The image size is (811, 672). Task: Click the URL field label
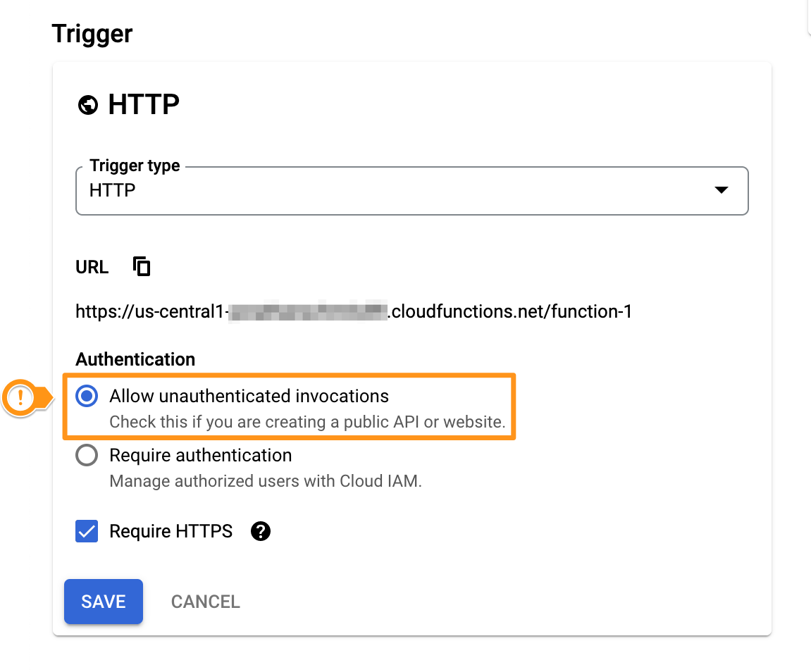[92, 267]
